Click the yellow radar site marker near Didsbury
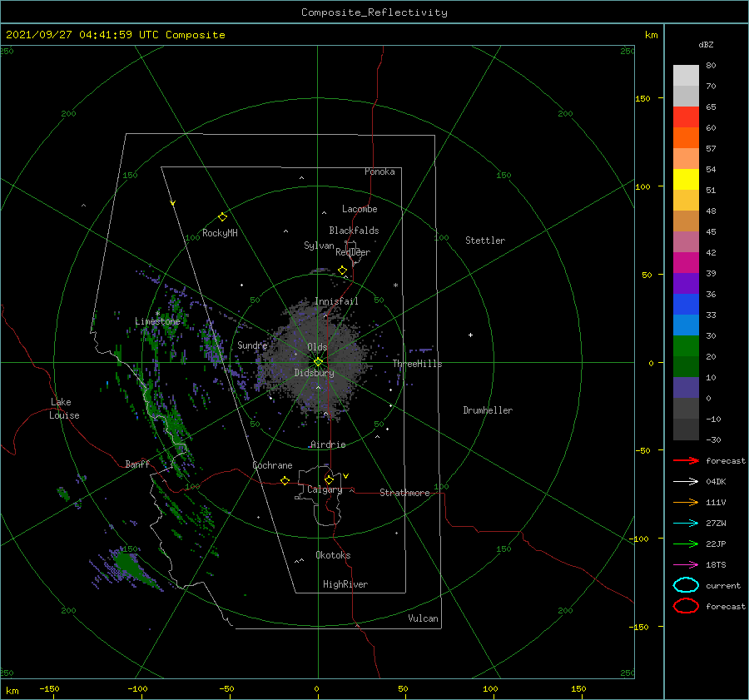Viewport: 749px width, 700px height. click(318, 362)
